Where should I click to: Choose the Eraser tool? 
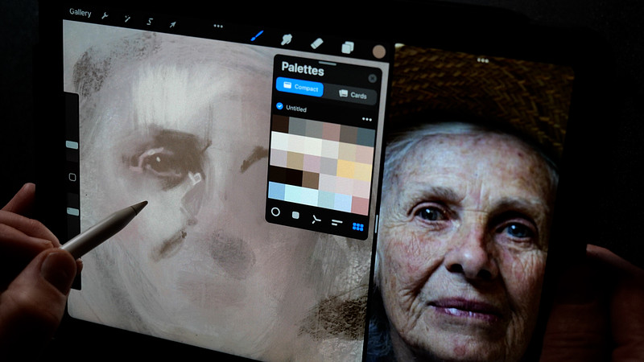316,43
